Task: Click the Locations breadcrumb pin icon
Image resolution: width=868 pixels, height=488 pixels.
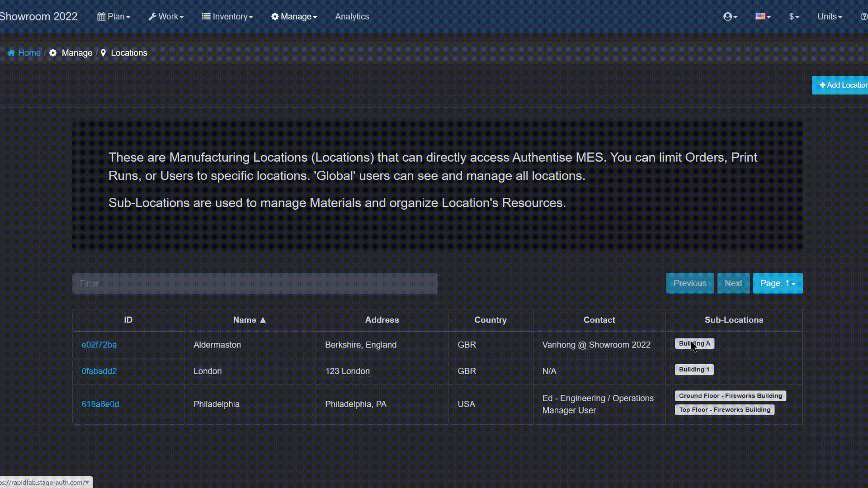Action: coord(103,53)
